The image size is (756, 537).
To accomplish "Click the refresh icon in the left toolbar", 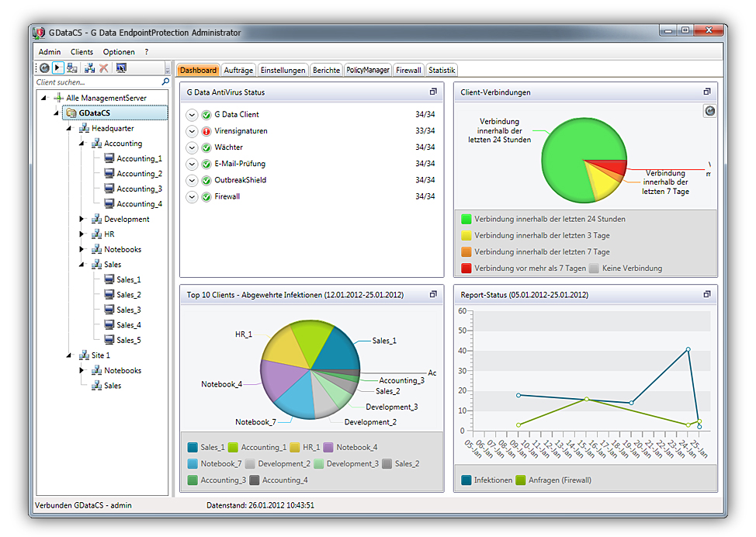I will [x=44, y=68].
